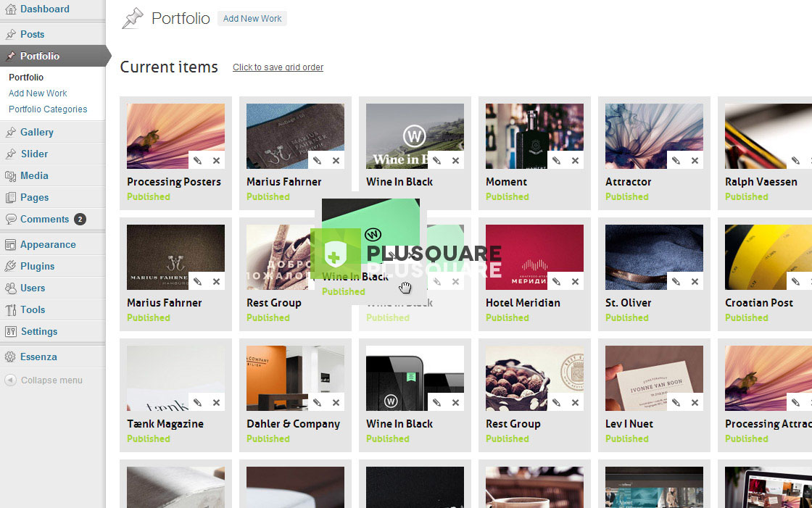Delete the Attractor portfolio item

pyautogui.click(x=695, y=160)
